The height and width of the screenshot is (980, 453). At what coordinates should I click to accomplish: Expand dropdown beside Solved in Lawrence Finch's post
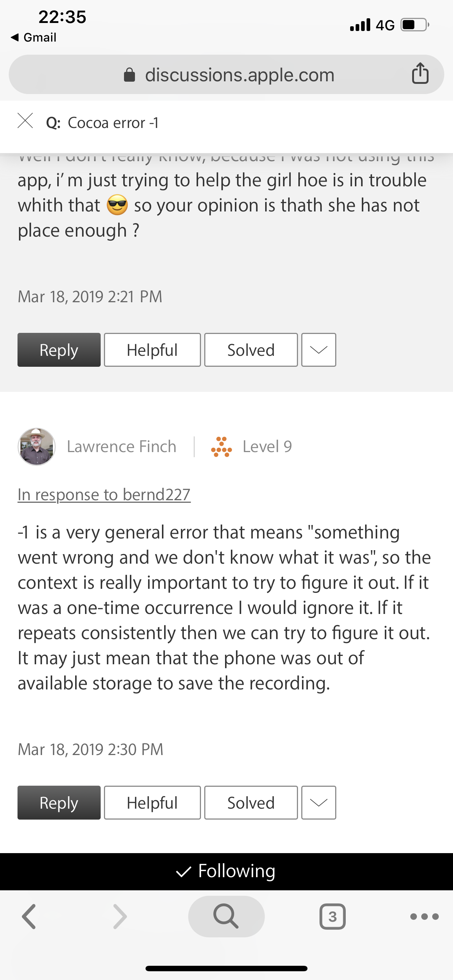319,803
